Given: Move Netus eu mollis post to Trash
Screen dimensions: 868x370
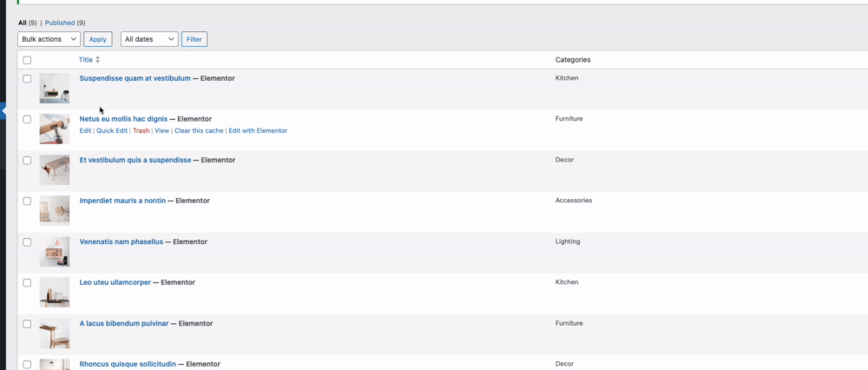Looking at the screenshot, I should click(x=141, y=131).
